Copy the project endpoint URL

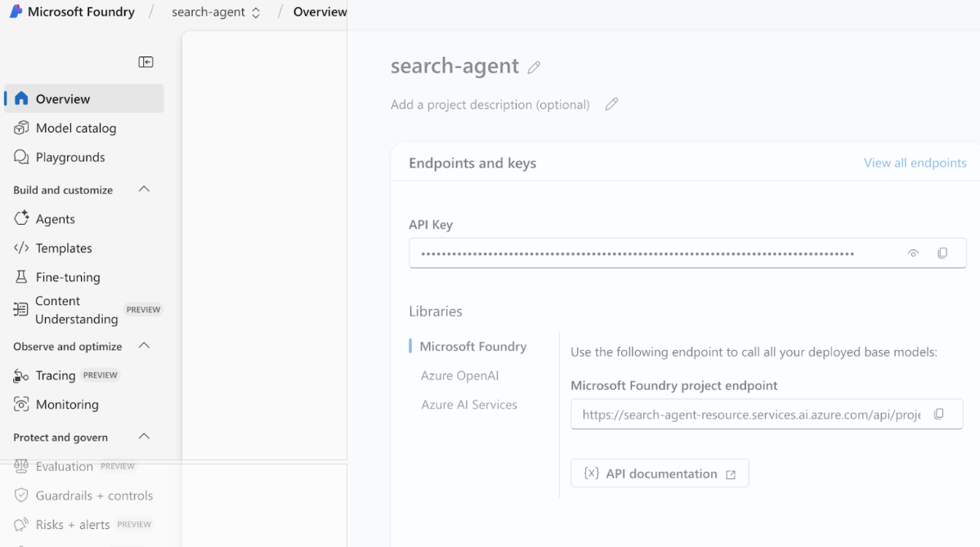point(938,415)
